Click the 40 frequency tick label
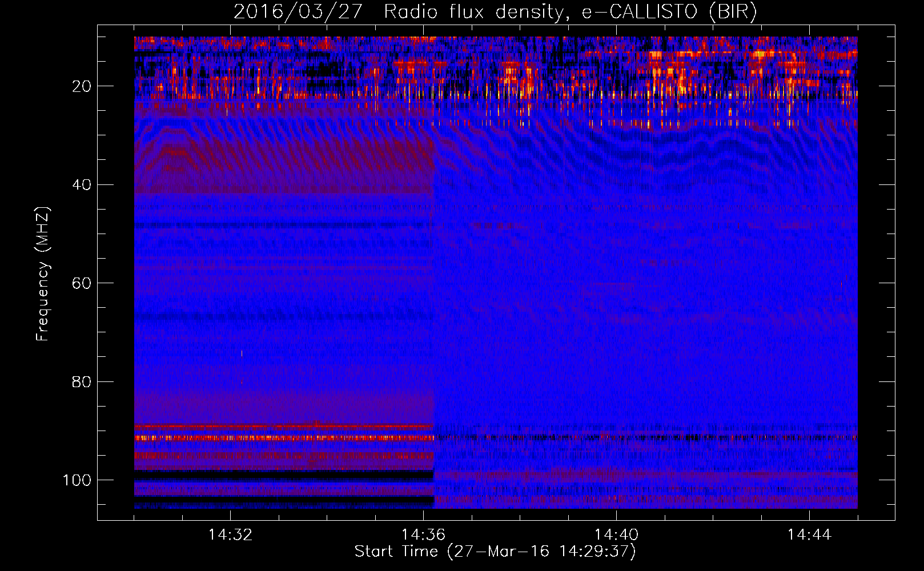Image resolution: width=924 pixels, height=571 pixels. pos(82,185)
